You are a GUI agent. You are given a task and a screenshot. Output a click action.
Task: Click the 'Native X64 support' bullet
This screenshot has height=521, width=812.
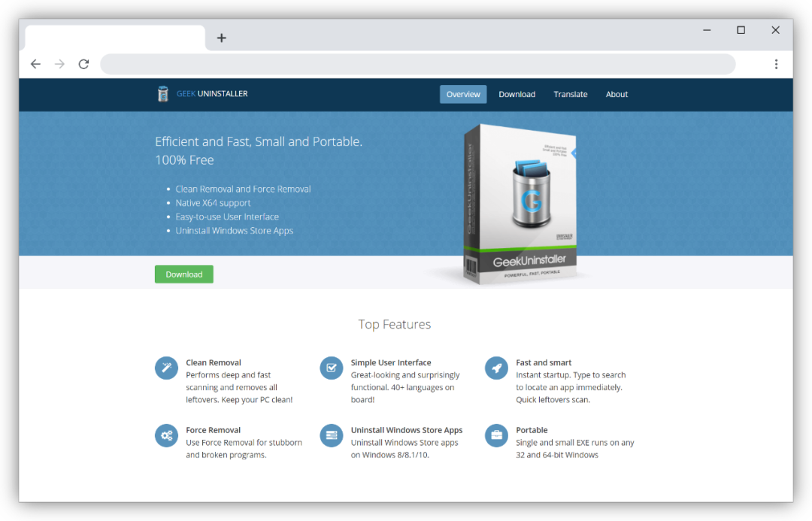coord(213,203)
